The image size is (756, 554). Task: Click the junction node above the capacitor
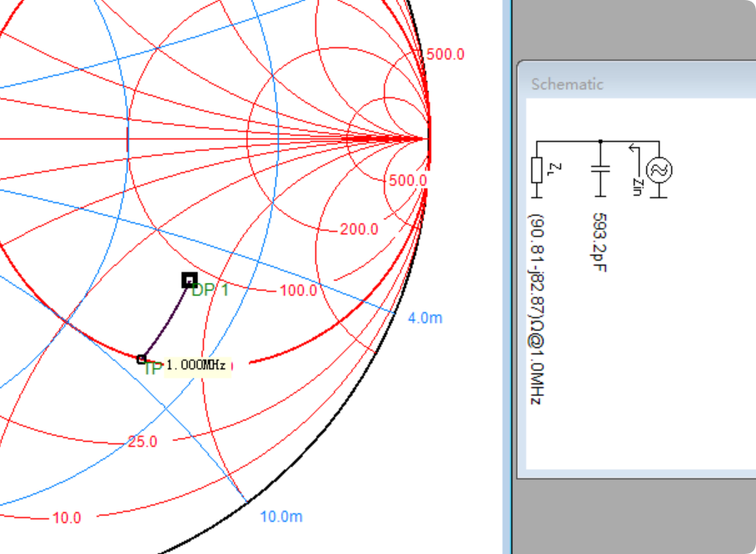click(599, 141)
